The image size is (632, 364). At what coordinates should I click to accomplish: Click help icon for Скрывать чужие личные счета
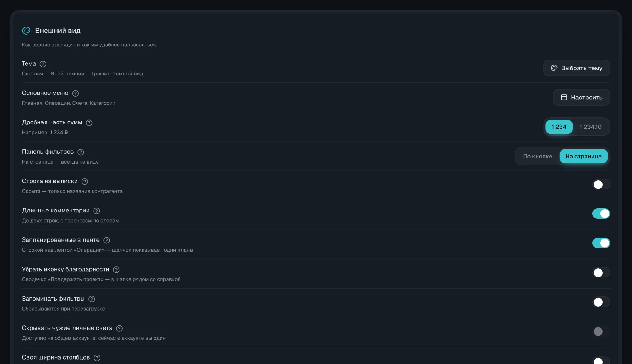119,328
